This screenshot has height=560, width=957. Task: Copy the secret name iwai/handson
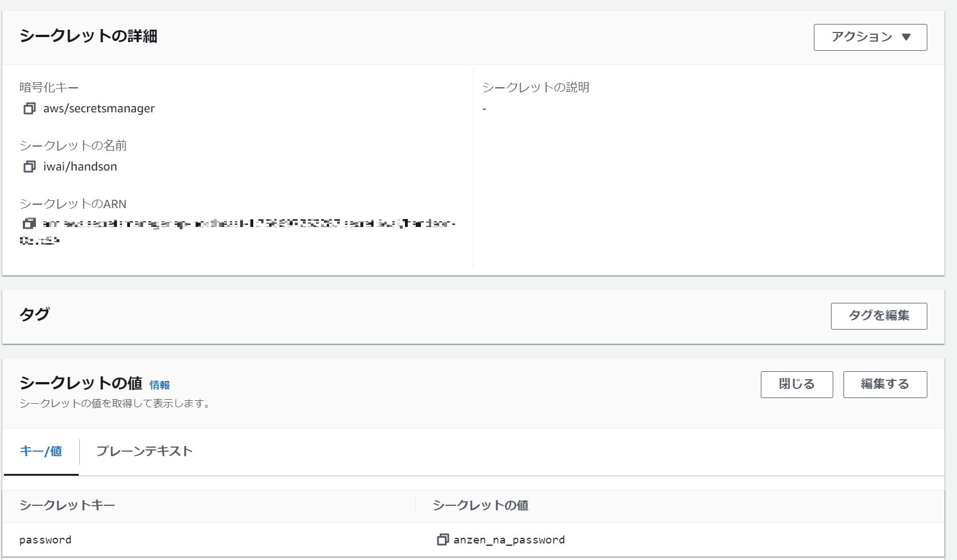pyautogui.click(x=29, y=167)
